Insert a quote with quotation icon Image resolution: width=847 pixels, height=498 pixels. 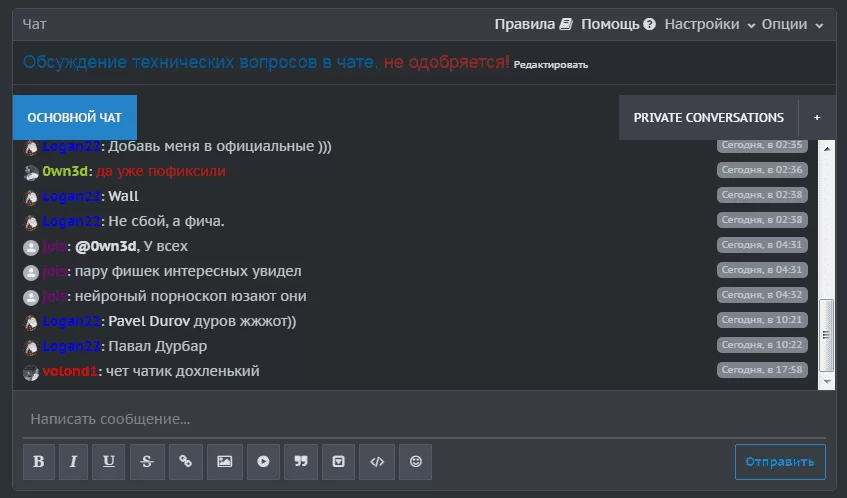[301, 462]
